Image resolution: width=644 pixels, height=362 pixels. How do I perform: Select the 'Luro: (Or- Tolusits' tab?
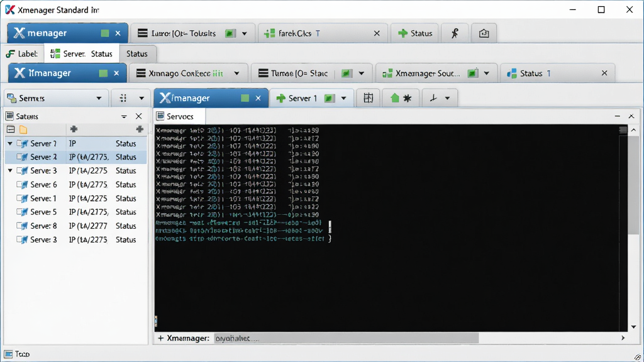[x=193, y=33]
